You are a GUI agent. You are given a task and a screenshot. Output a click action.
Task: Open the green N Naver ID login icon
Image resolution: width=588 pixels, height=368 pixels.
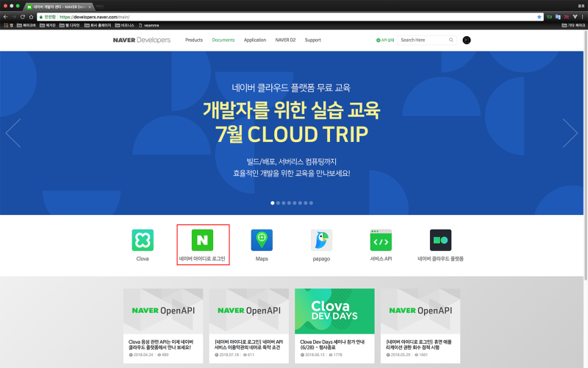(x=203, y=240)
